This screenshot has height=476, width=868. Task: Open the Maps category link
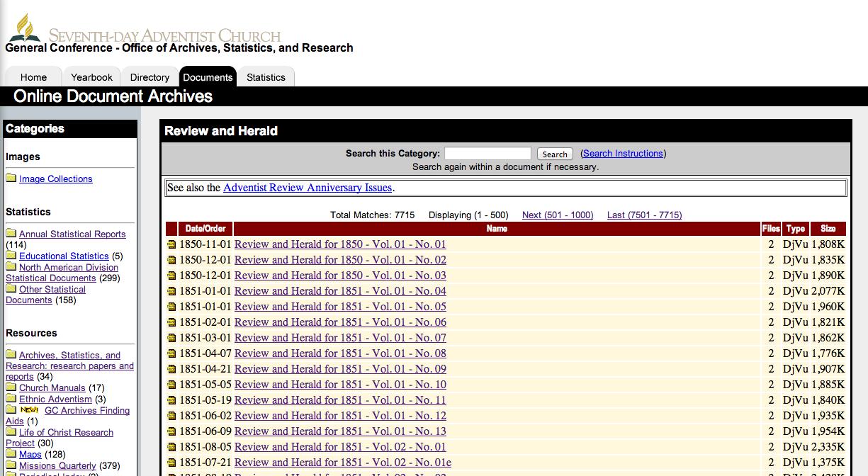[x=30, y=454]
